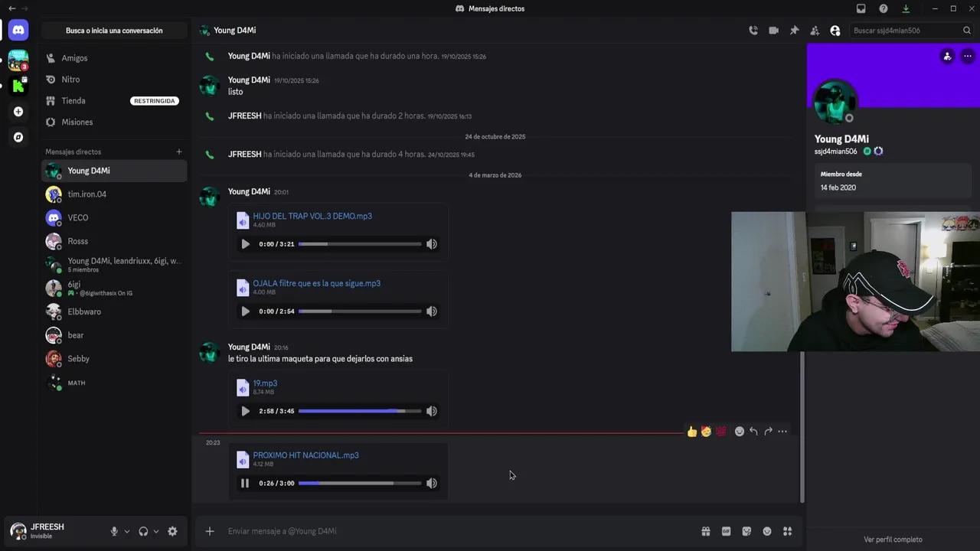Open group DM with 5 miembros
The width and height of the screenshot is (980, 551).
(114, 265)
